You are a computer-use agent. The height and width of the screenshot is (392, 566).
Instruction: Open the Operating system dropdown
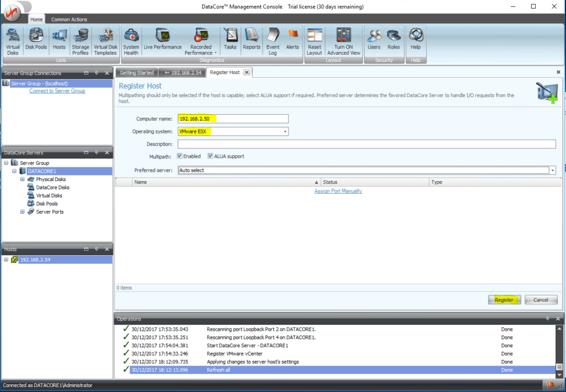point(286,131)
